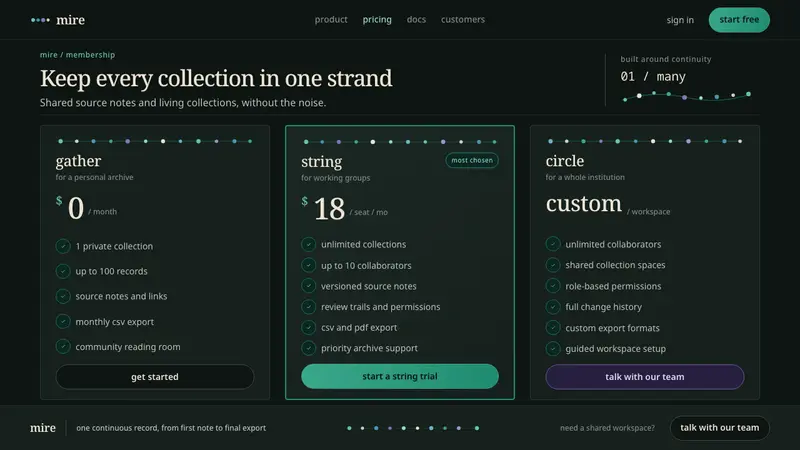Click check icon beside 1 private collection
The image size is (800, 450).
tap(63, 246)
